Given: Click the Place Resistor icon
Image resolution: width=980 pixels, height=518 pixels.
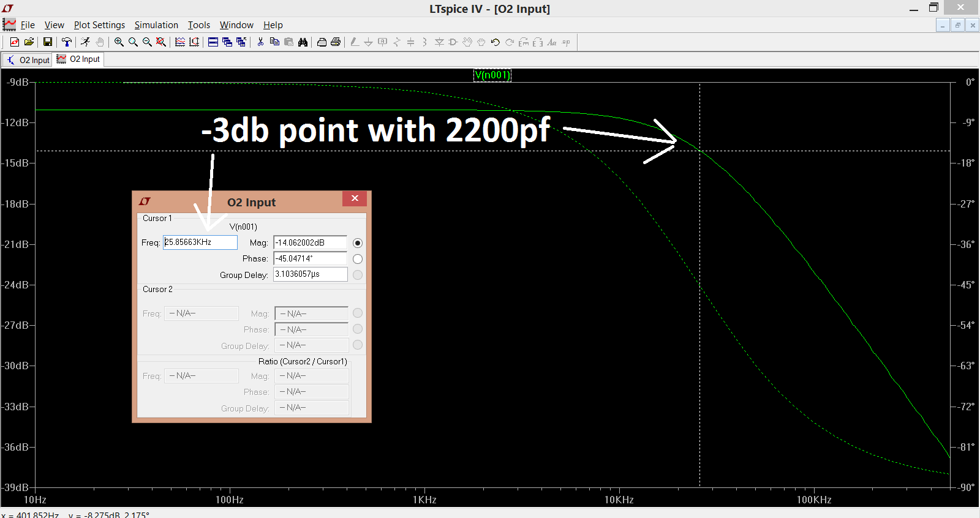Looking at the screenshot, I should pyautogui.click(x=397, y=42).
